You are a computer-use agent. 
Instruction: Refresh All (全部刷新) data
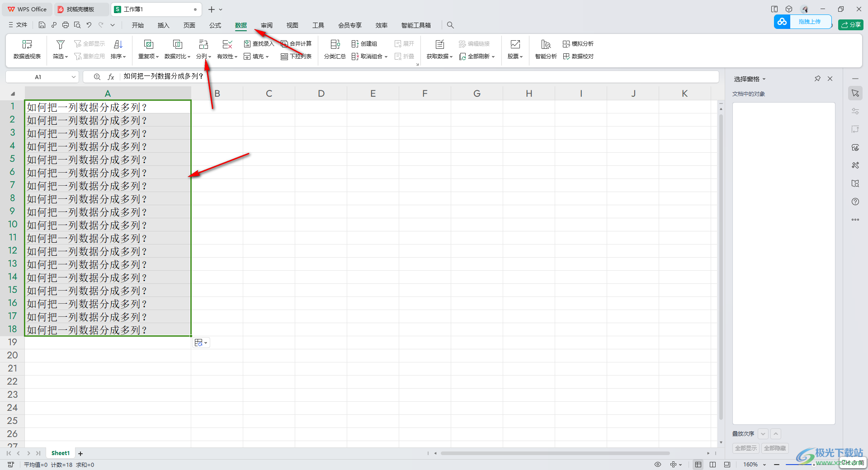(x=477, y=56)
